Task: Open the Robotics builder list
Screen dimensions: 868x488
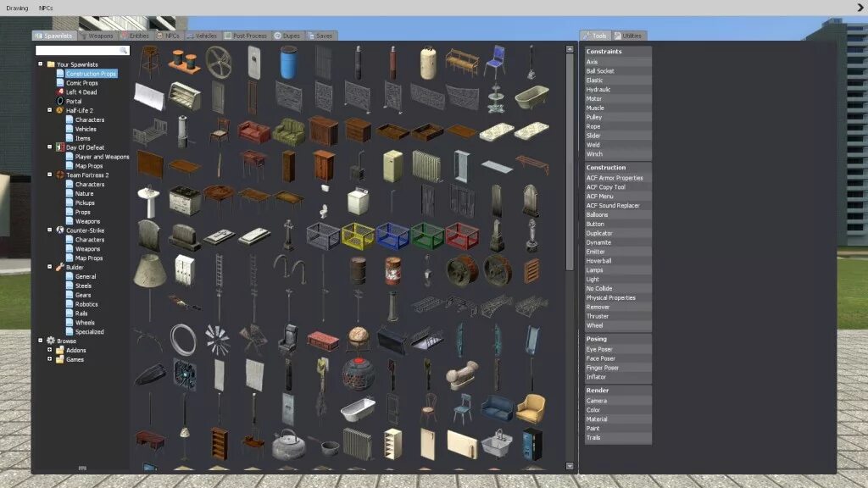Action: click(86, 304)
